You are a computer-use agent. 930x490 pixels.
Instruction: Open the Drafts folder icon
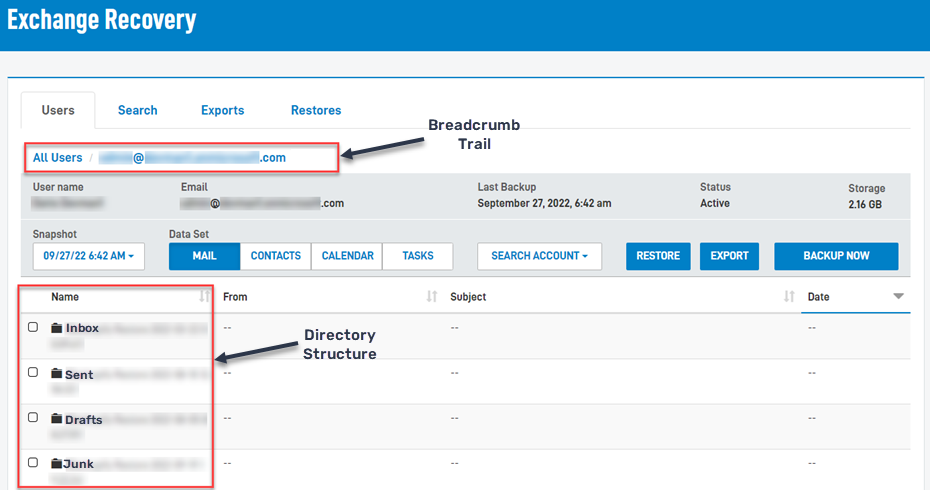click(56, 418)
